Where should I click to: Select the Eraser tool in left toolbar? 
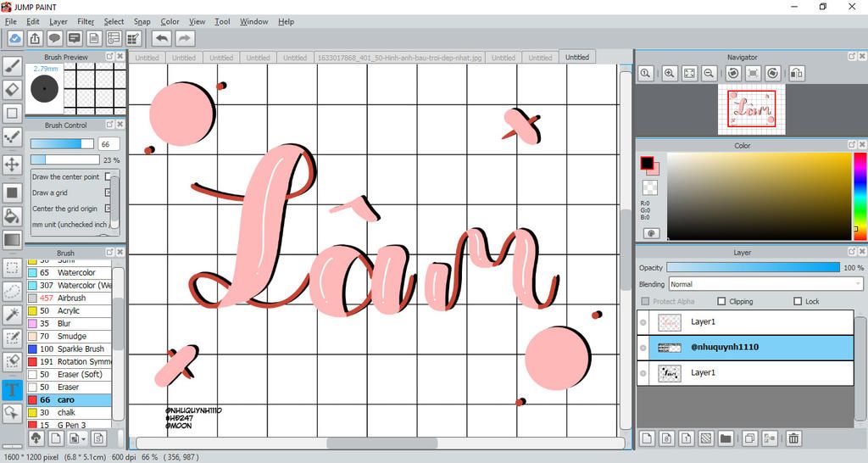click(12, 90)
